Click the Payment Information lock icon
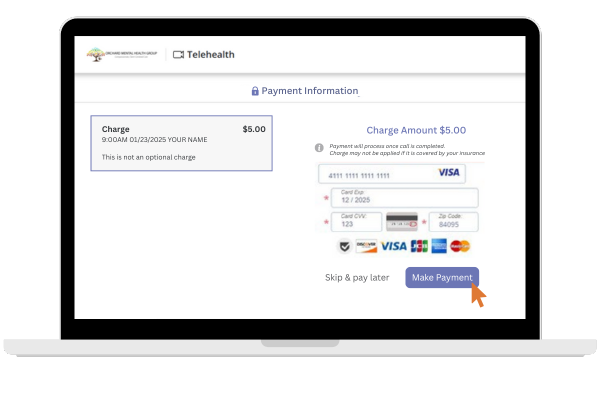This screenshot has height=400, width=600. pos(255,91)
